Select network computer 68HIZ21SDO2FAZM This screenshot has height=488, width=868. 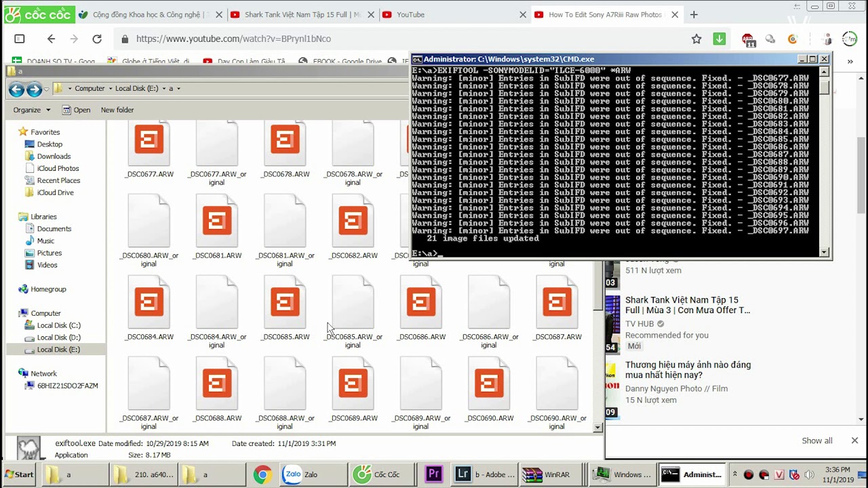point(67,386)
